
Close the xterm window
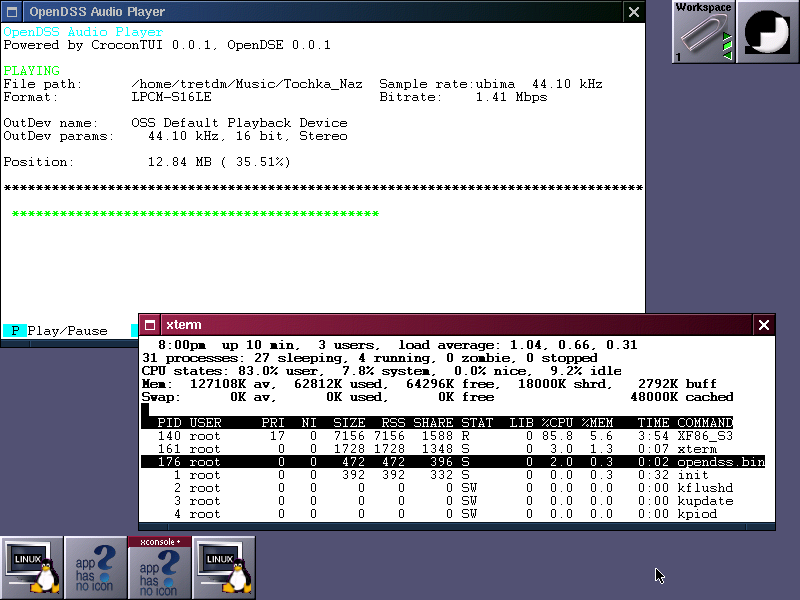tap(764, 325)
